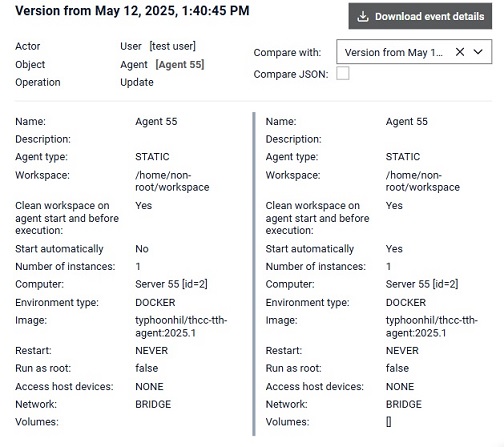Click left Workspace path value
504x447 pixels.
[172, 181]
